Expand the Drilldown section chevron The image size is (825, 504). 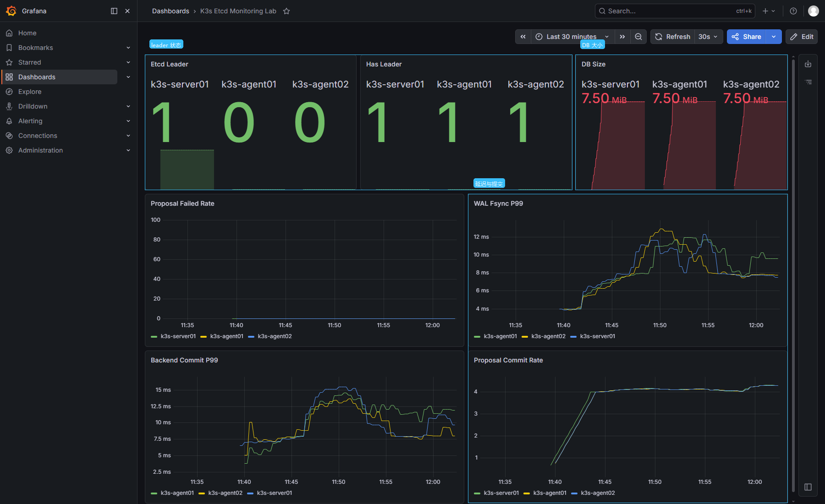[x=128, y=106]
